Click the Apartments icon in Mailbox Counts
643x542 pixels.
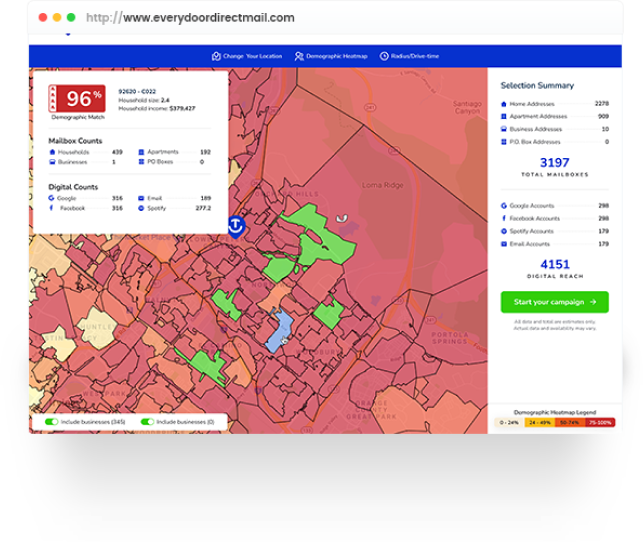tap(141, 152)
